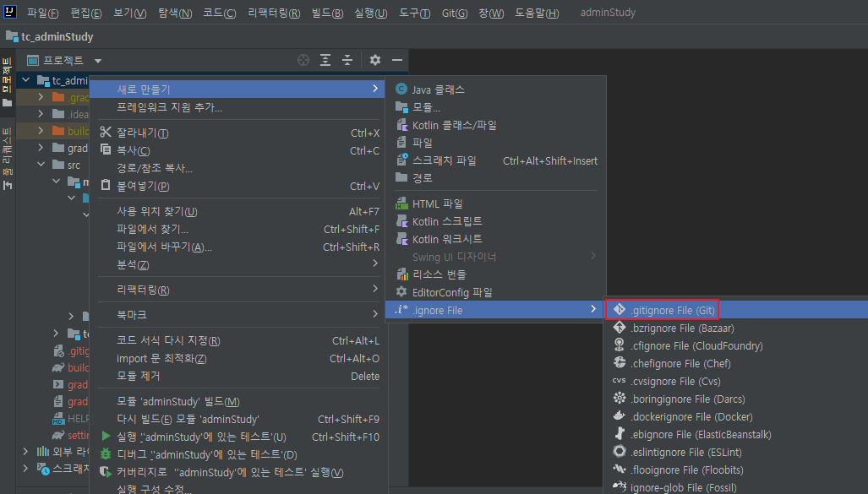
Task: Click the scissors icon for 잘라내기
Action: pyautogui.click(x=106, y=133)
